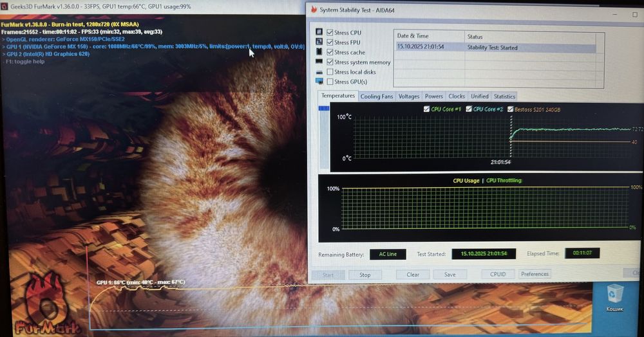
Task: Open the Voltages tab
Action: pyautogui.click(x=409, y=96)
